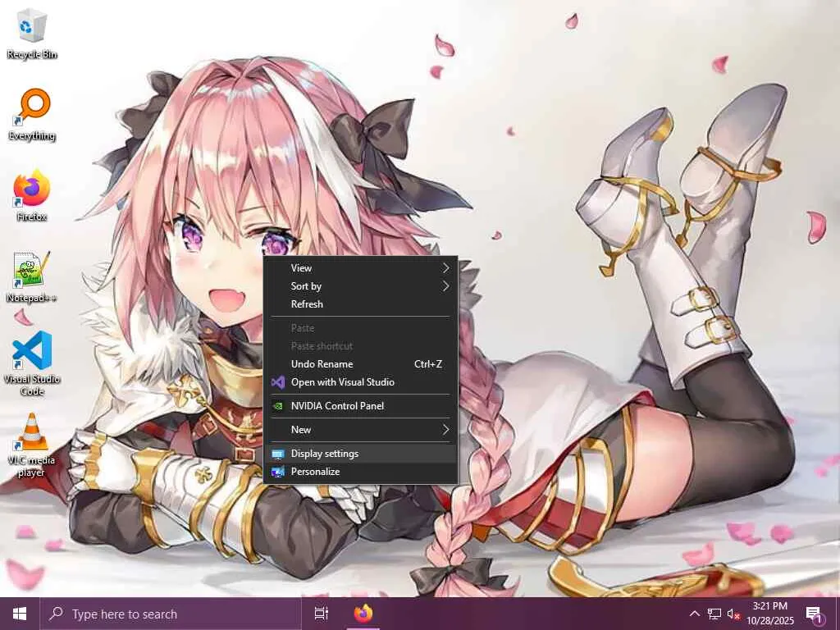Select the VLC media player desktop shortcut
This screenshot has height=630, width=840.
point(32,445)
